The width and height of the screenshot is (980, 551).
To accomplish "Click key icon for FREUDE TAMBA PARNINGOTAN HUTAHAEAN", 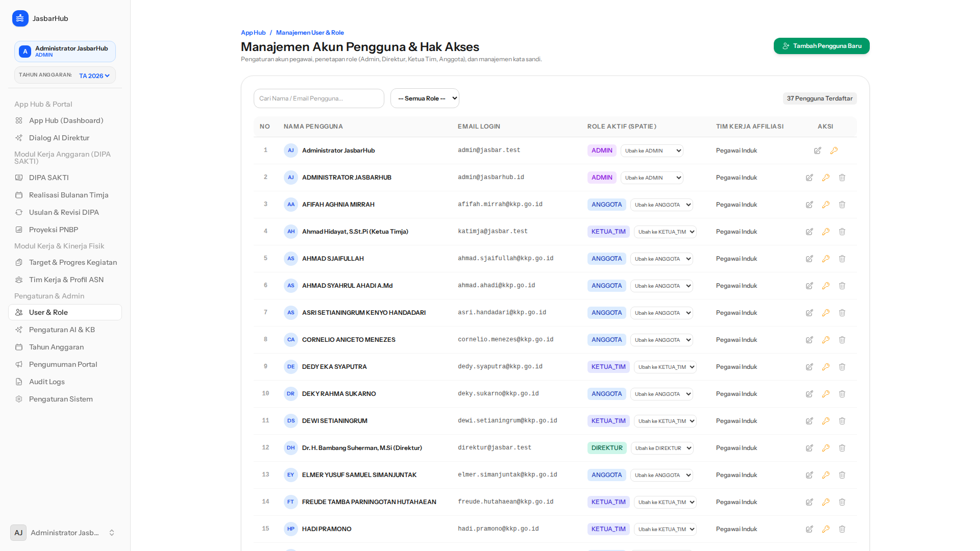I will tap(825, 502).
